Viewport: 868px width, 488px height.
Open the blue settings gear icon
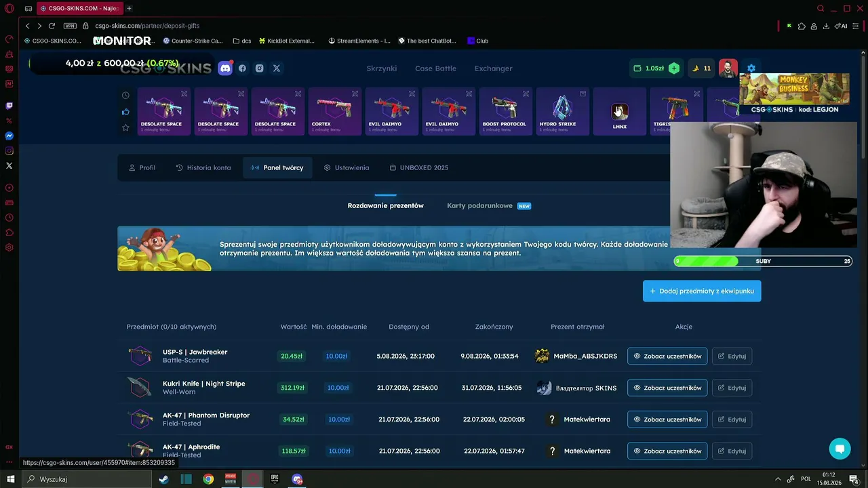pyautogui.click(x=751, y=68)
